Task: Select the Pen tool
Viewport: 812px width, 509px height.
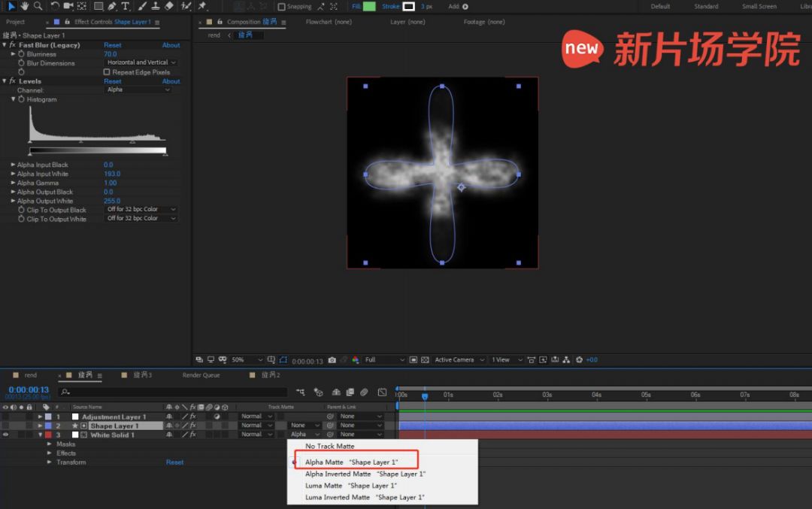Action: [112, 6]
